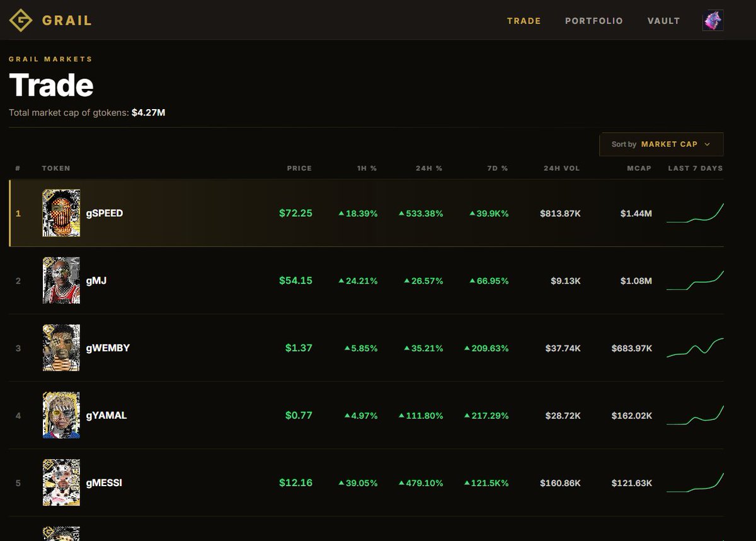Click the chevron arrow in Sort by

tap(707, 144)
